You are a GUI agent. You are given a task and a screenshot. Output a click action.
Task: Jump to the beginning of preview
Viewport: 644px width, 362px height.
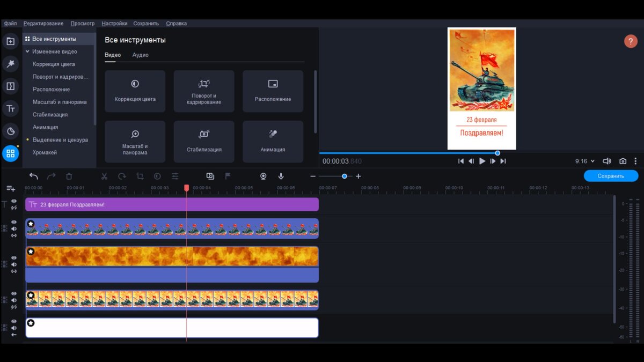[460, 161]
